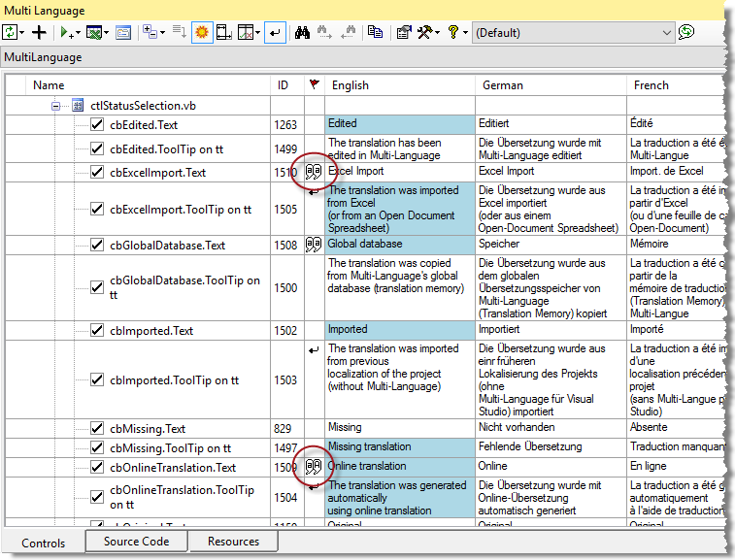Switch to the Source Code tab
The width and height of the screenshot is (735, 560).
point(136,542)
